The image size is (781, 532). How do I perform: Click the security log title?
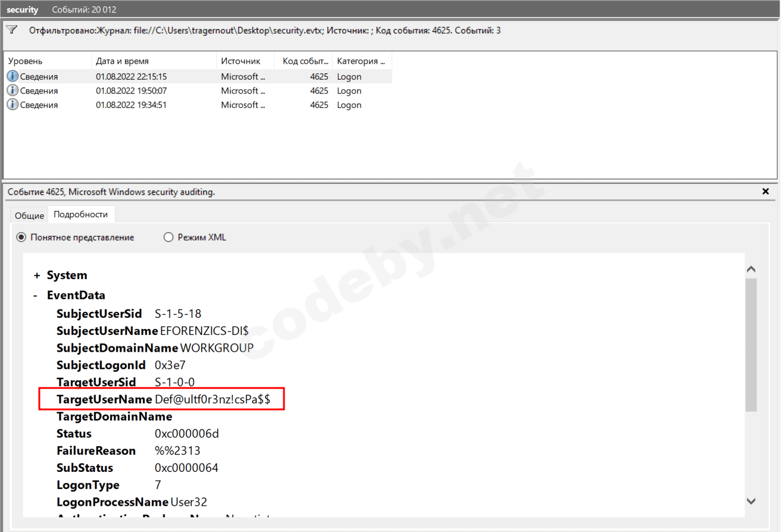click(23, 10)
